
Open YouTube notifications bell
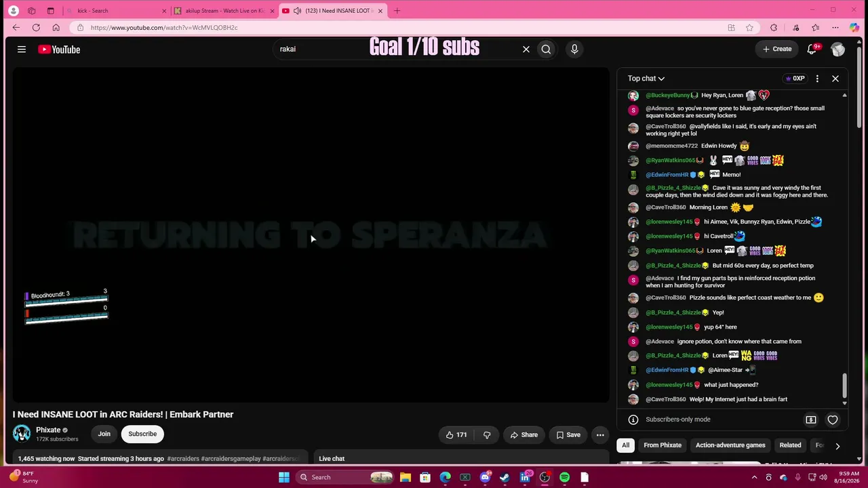(812, 49)
